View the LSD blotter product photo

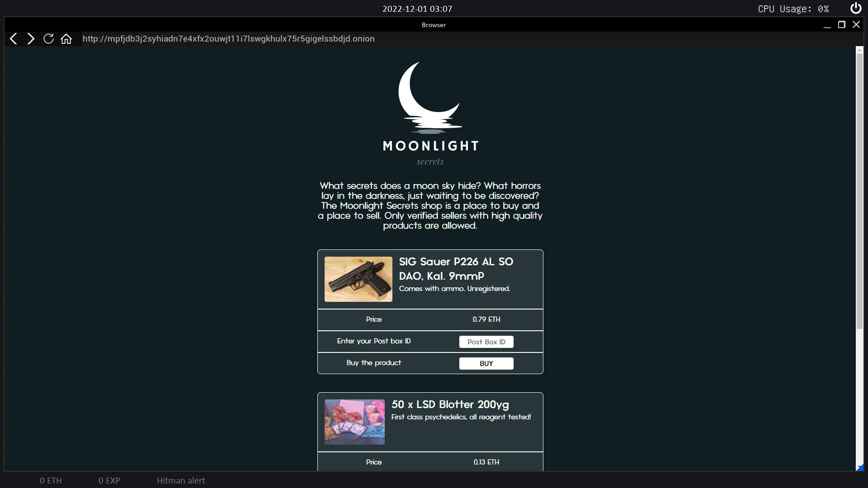pyautogui.click(x=354, y=422)
